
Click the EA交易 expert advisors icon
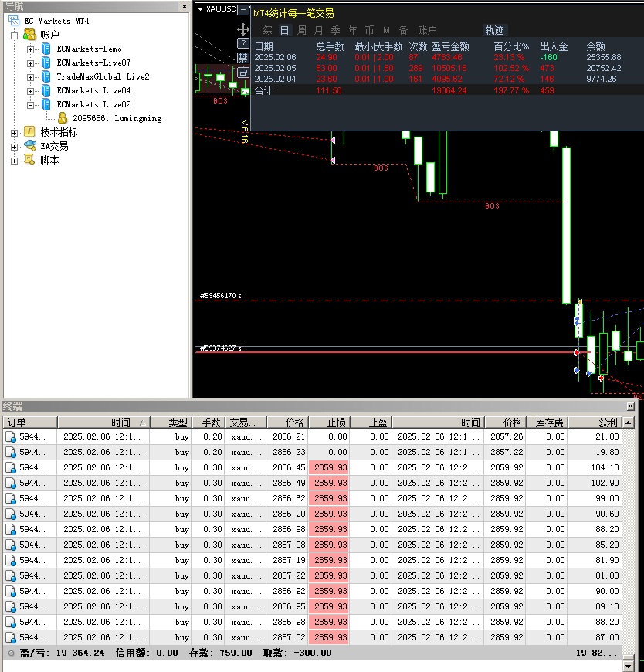[29, 146]
